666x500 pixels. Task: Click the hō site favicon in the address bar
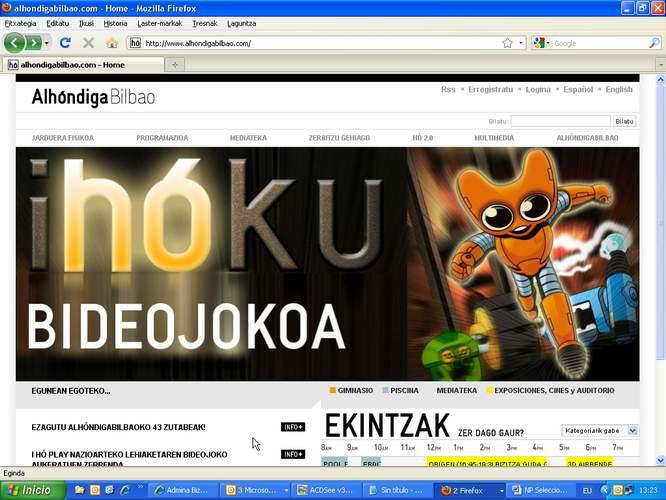(x=135, y=43)
